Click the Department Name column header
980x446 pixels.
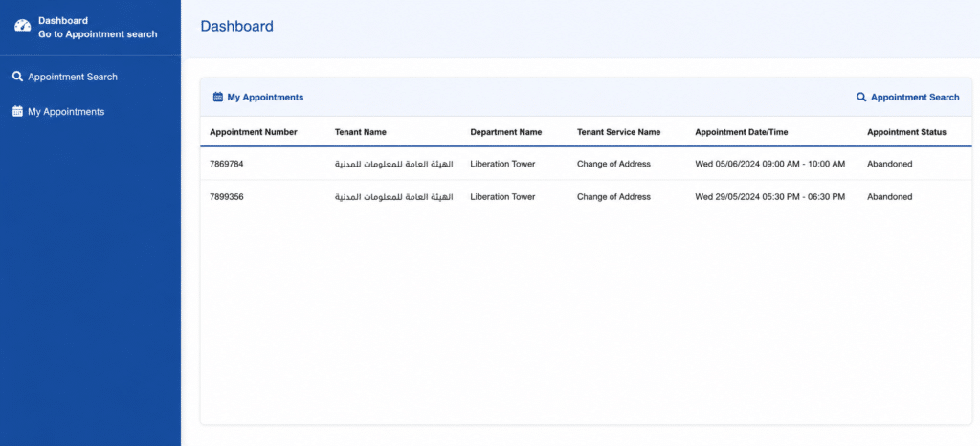pyautogui.click(x=506, y=132)
